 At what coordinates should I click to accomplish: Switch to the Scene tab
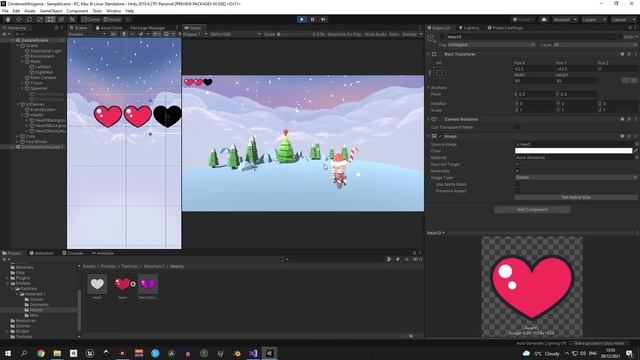click(79, 28)
